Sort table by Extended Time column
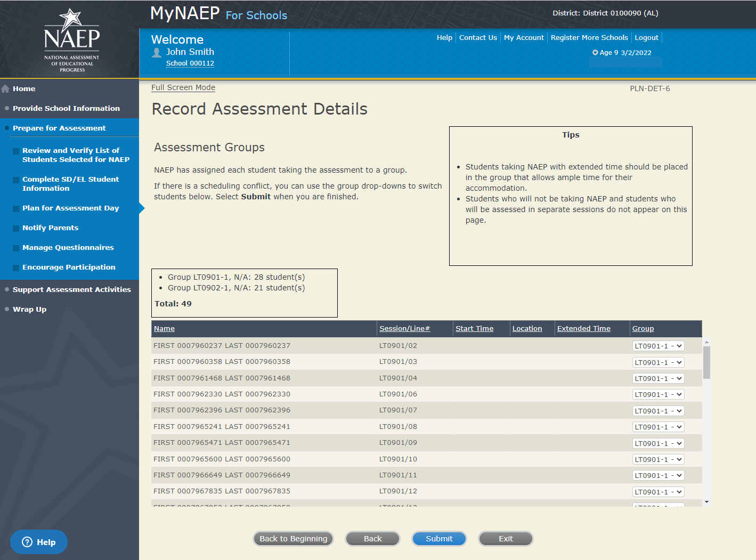756x560 pixels. [583, 328]
